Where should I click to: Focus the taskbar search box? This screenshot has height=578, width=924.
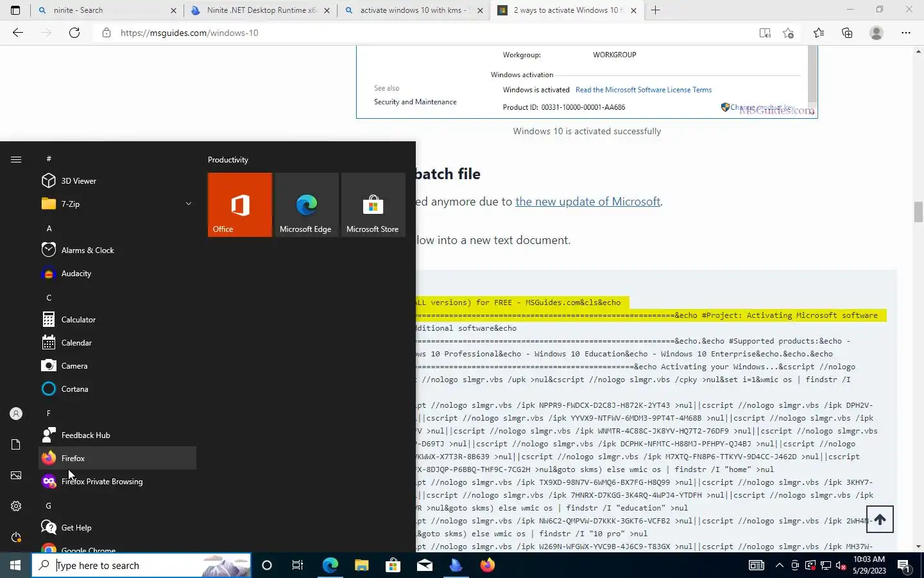141,565
